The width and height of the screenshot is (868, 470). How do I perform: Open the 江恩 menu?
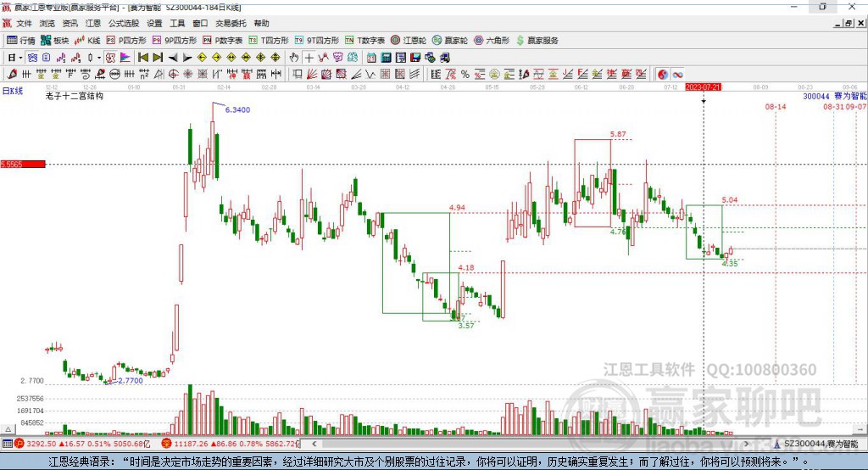tap(93, 23)
